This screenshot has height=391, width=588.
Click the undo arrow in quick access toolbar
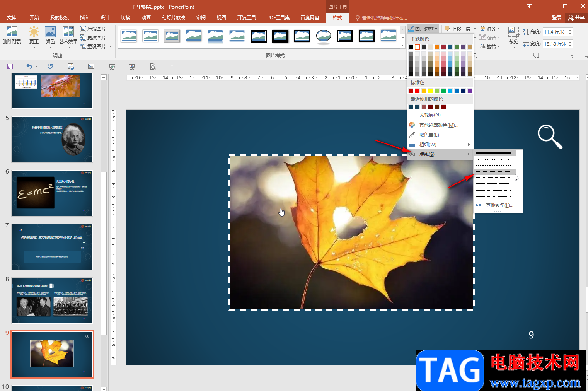(x=29, y=67)
